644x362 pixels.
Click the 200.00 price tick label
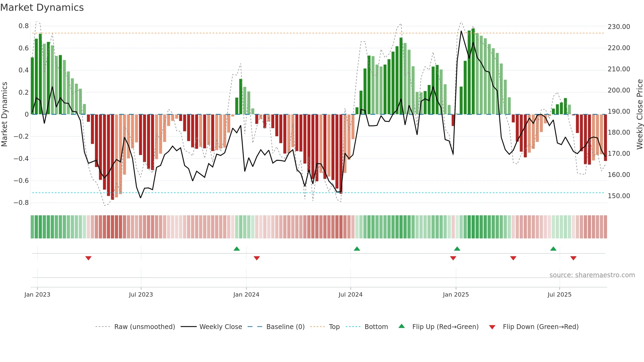(x=619, y=90)
